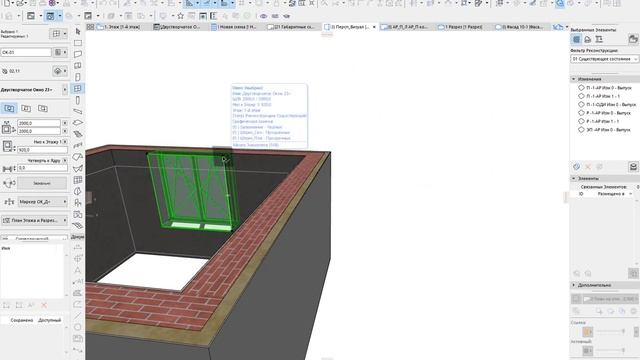
Task: Open the Сохранено tab
Action: 22,320
